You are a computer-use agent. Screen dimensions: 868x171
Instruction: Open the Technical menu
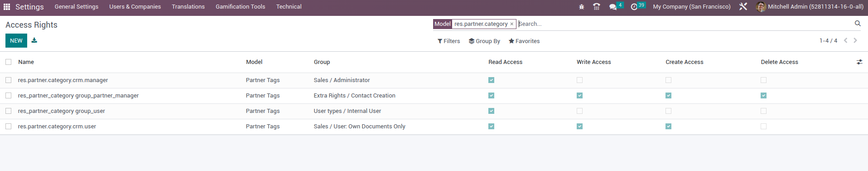[x=289, y=7]
